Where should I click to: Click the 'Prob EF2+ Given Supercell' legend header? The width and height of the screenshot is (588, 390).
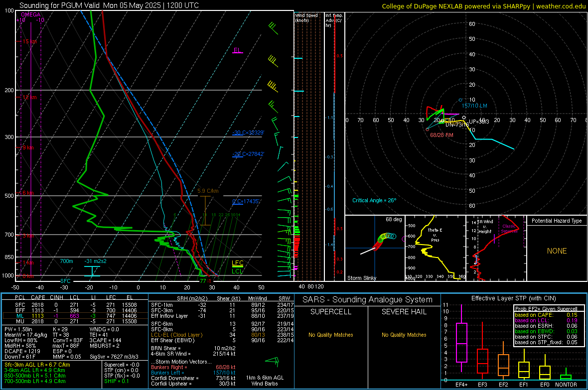(546, 309)
